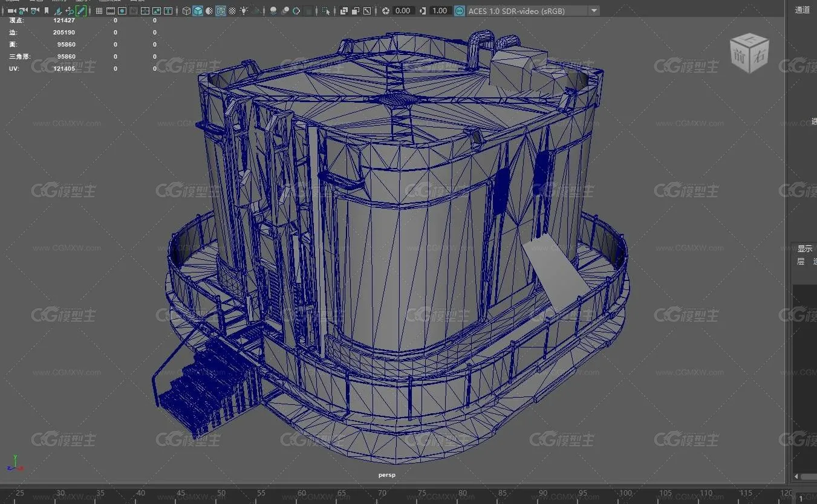Click the UV count 121405
The image size is (817, 504).
coord(64,68)
